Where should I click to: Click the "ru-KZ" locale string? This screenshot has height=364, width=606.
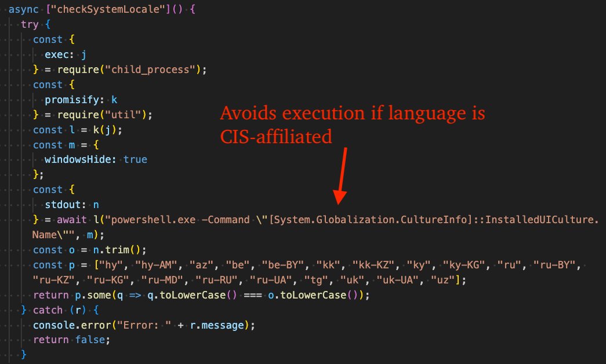[53, 280]
